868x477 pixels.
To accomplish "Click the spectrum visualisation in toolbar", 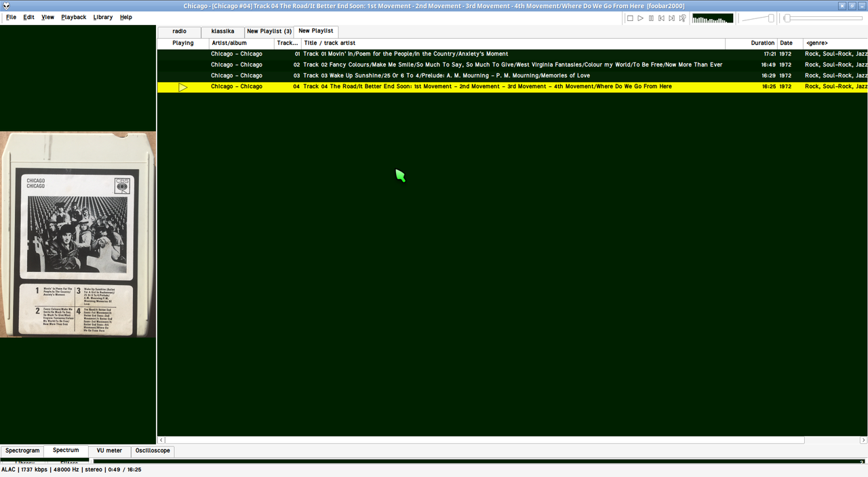I will 713,18.
